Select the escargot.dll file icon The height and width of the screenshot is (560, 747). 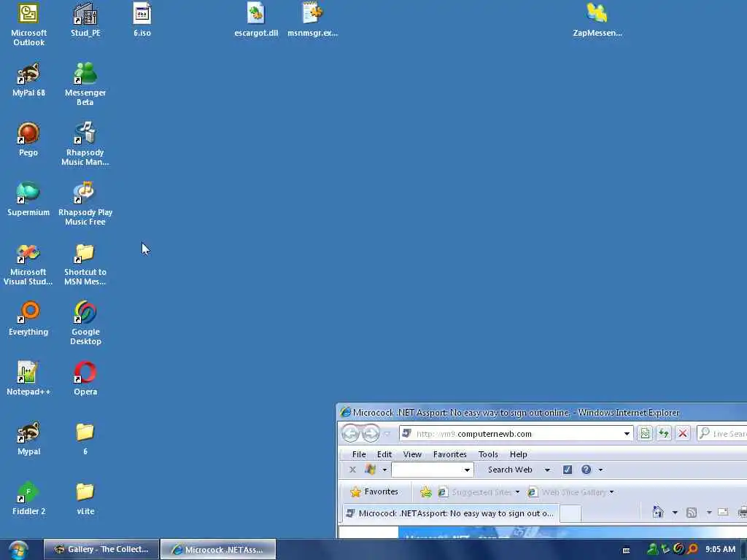coord(256,20)
